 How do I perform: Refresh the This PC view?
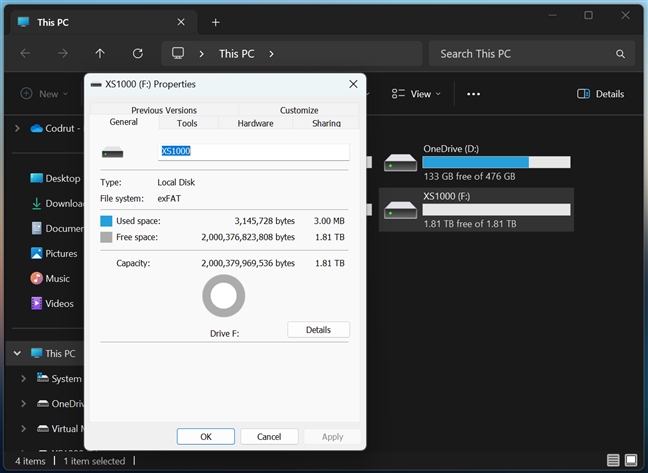(138, 53)
